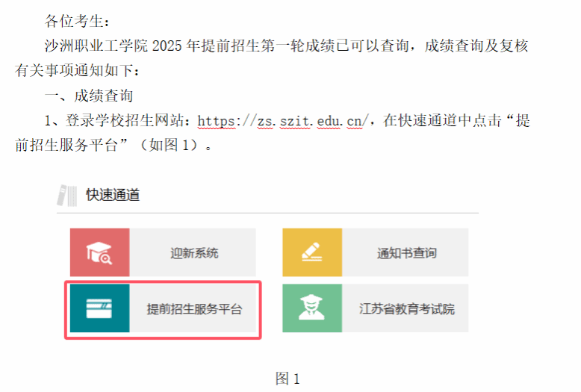Viewport: 581px width, 392px height.
Task: Open the 江苏省教育考试院 tile label
Action: click(x=406, y=309)
